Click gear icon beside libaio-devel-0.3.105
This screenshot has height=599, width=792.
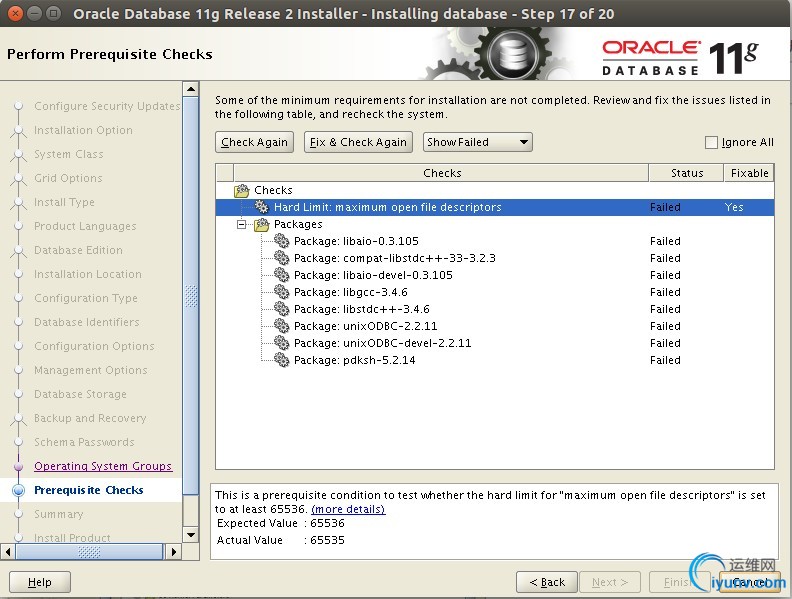point(281,275)
